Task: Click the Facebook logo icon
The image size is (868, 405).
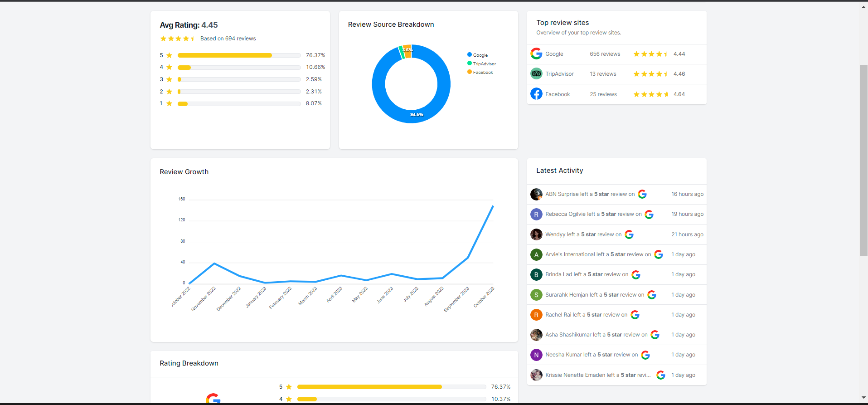Action: point(536,94)
